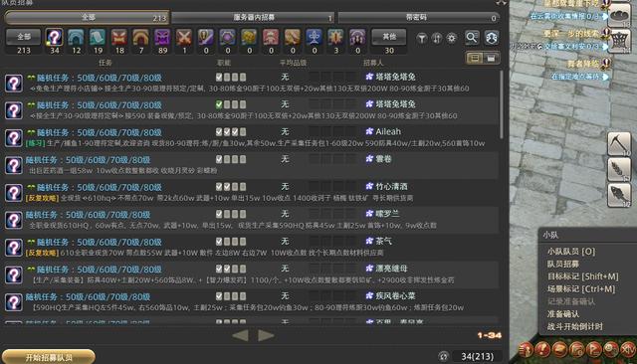637x364 pixels.
Task: Click the fisher fish icon on the side
Action: pos(618,195)
